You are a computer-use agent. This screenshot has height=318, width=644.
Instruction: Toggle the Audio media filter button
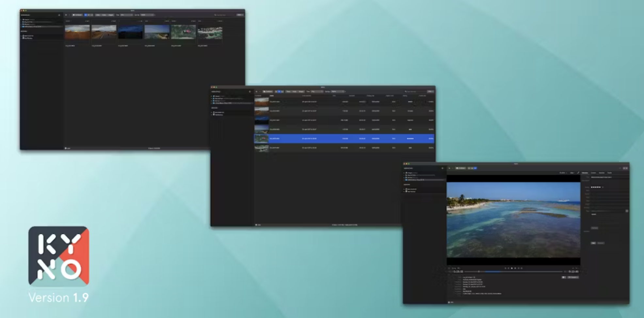105,15
